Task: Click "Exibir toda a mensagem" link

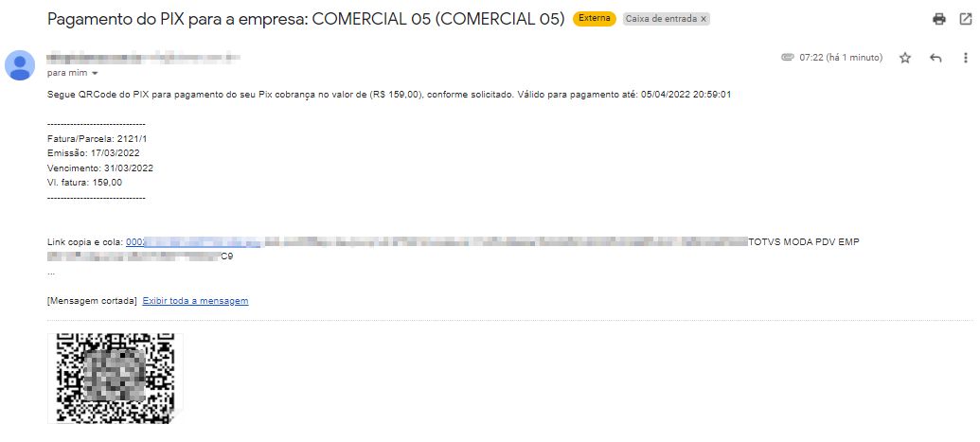Action: click(x=196, y=301)
